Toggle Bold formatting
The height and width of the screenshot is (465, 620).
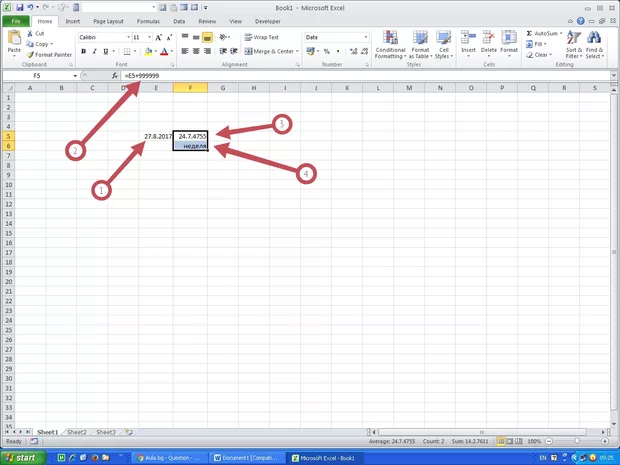tap(83, 51)
